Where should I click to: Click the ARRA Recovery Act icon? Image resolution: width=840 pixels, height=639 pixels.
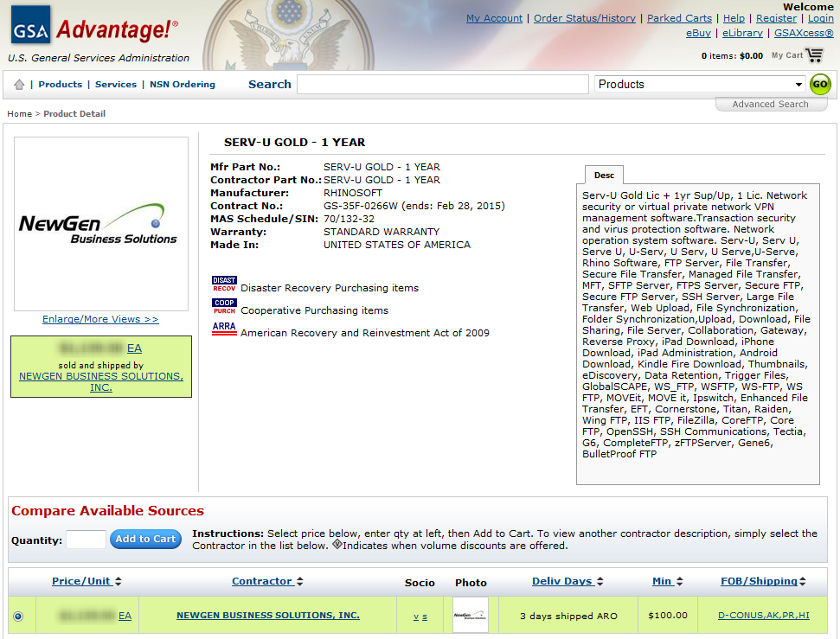tap(224, 329)
